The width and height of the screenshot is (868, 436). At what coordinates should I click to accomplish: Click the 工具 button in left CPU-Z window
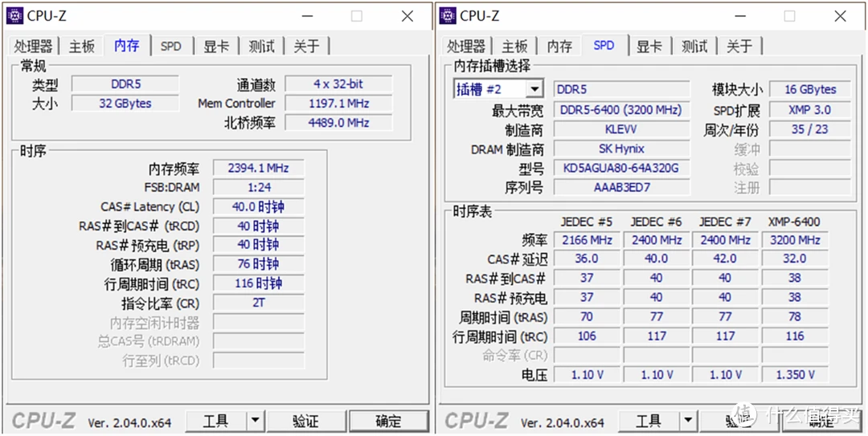coord(216,422)
